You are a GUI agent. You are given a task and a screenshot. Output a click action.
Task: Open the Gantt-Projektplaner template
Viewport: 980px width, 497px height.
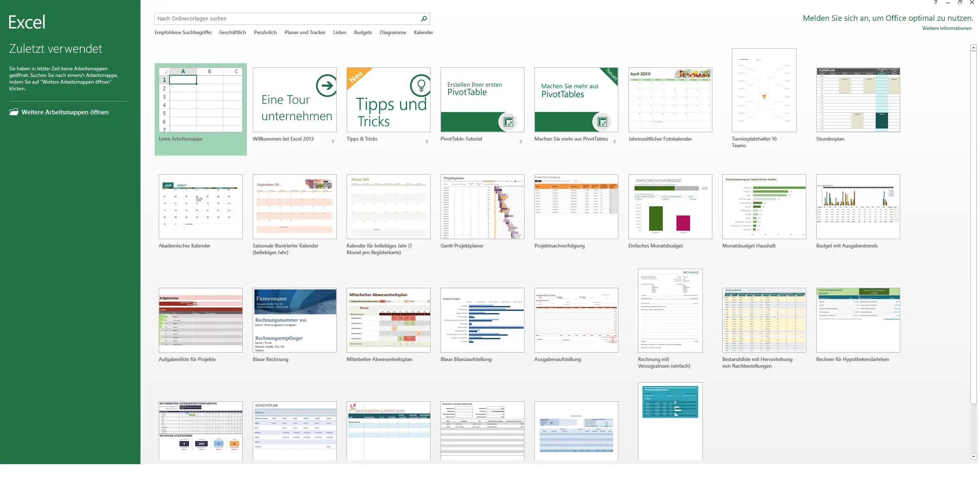[482, 207]
